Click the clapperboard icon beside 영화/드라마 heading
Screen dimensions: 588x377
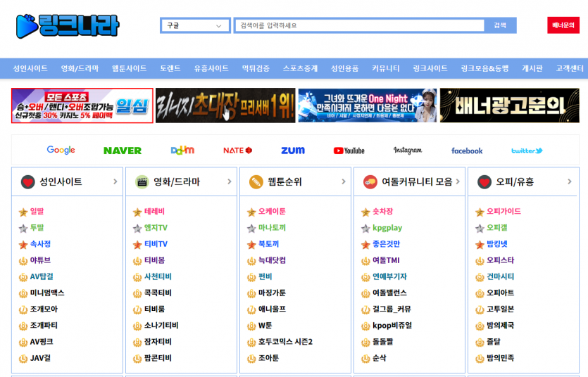click(142, 182)
